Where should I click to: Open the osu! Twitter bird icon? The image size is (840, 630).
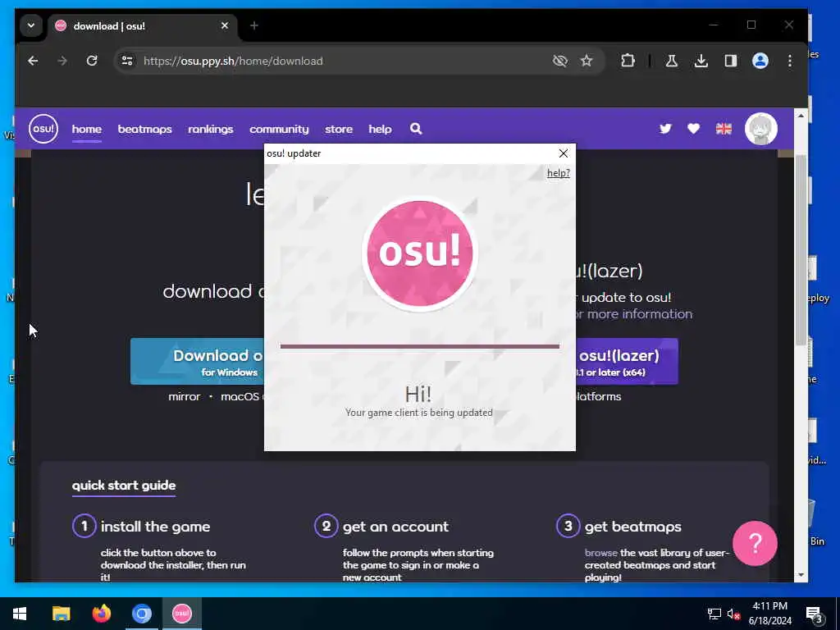tap(665, 129)
